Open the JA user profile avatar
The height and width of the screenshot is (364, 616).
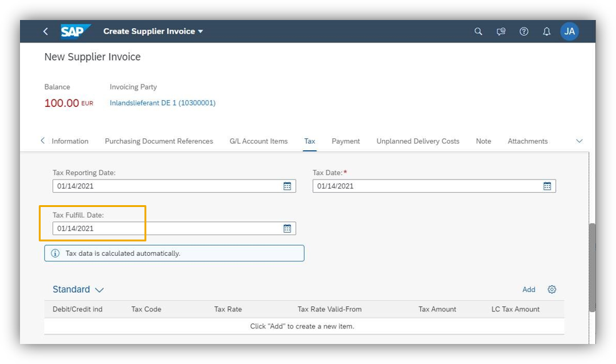pos(569,31)
